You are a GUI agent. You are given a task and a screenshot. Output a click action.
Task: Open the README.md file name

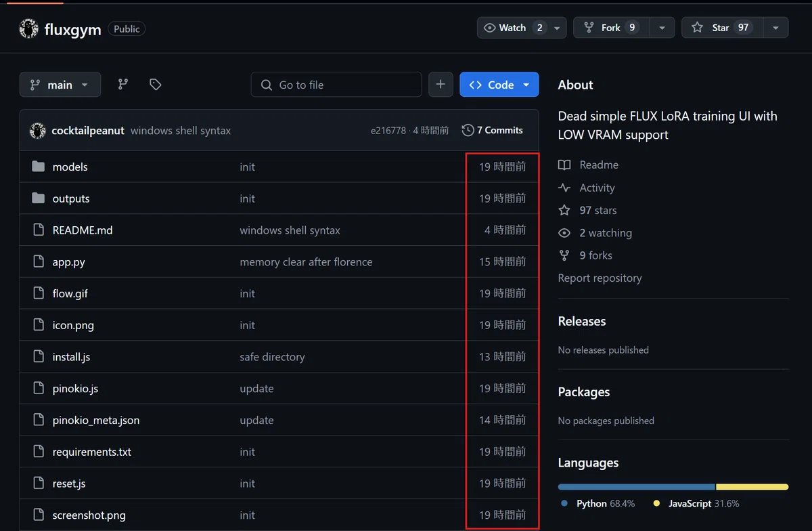[83, 230]
